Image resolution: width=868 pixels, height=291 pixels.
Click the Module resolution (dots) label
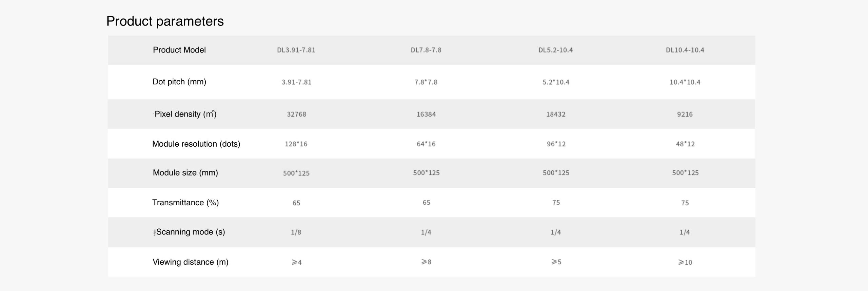(196, 144)
